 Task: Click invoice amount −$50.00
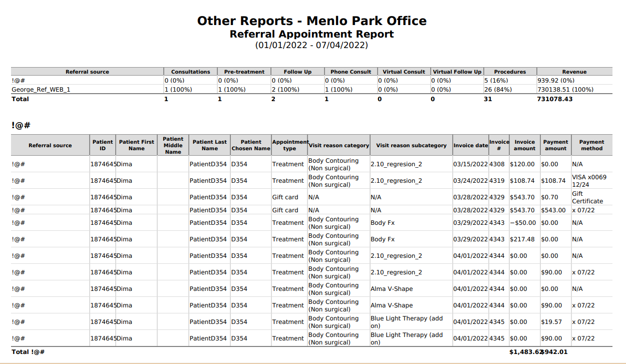[x=522, y=223]
